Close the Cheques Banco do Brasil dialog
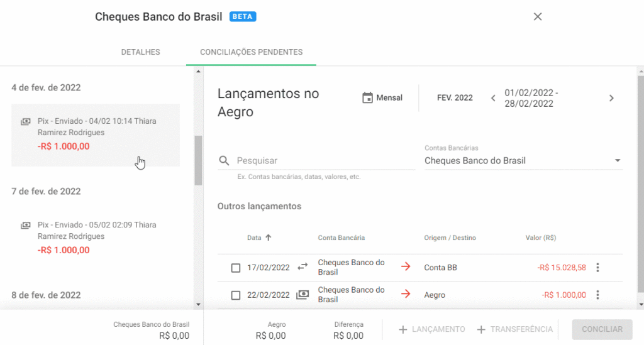 pyautogui.click(x=538, y=17)
